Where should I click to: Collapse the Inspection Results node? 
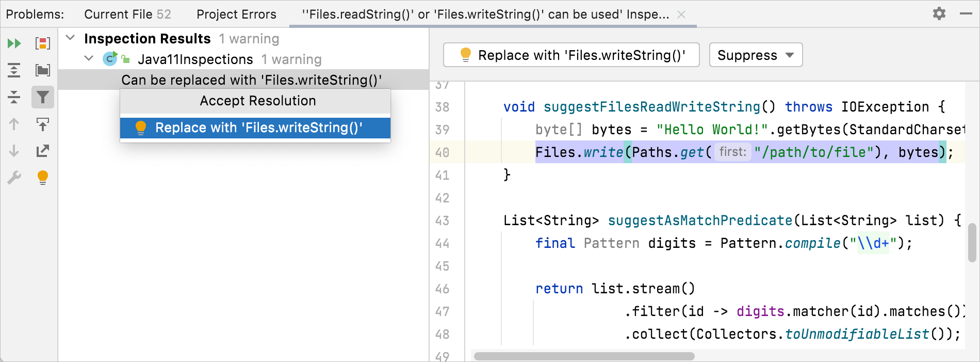pyautogui.click(x=71, y=38)
